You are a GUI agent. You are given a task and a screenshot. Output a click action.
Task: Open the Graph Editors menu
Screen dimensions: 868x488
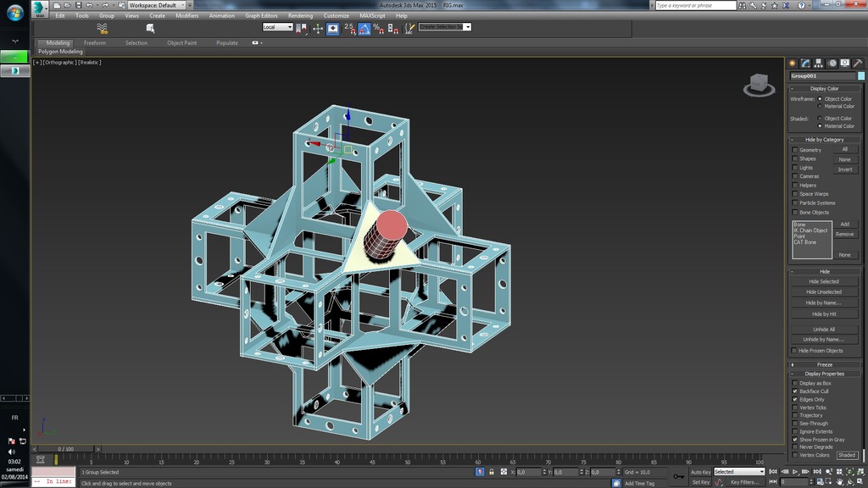[261, 16]
